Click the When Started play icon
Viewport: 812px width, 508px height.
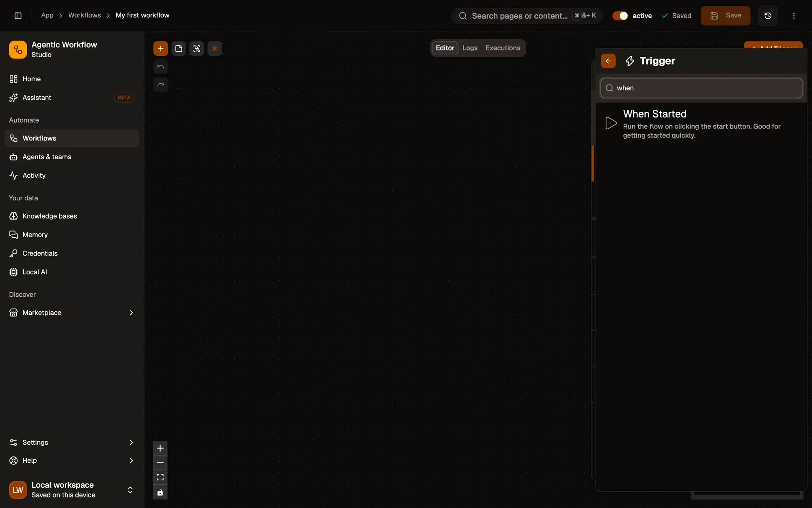(x=611, y=123)
